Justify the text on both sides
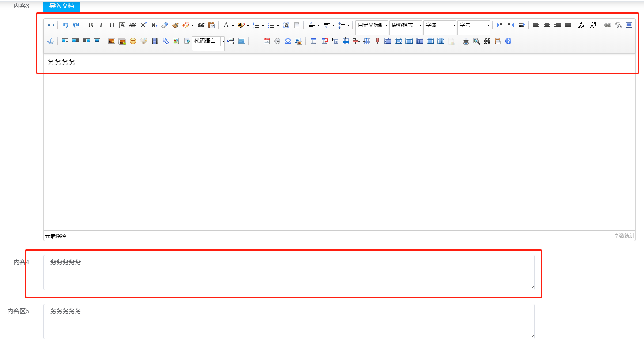This screenshot has height=345, width=644. [568, 25]
